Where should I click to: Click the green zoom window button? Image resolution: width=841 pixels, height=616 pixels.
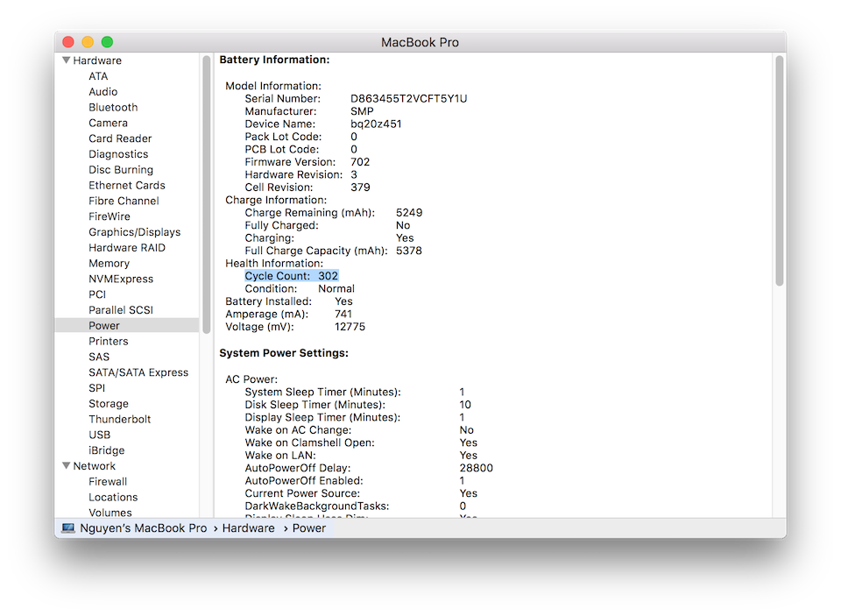(x=107, y=42)
